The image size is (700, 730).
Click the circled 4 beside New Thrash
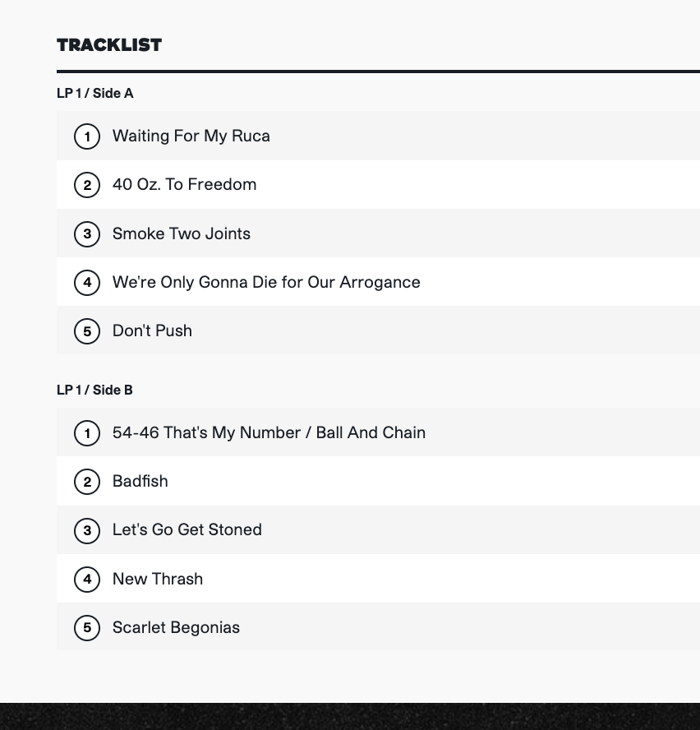coord(87,580)
